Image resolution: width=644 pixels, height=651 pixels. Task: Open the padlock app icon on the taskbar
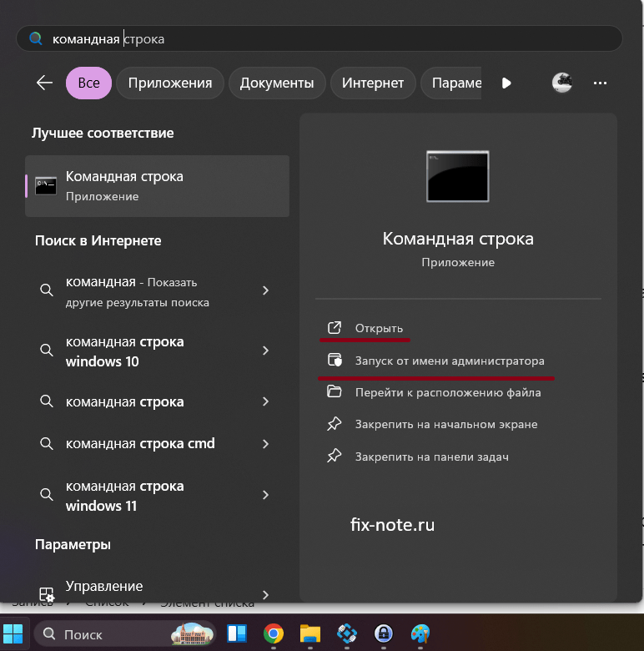(x=384, y=634)
